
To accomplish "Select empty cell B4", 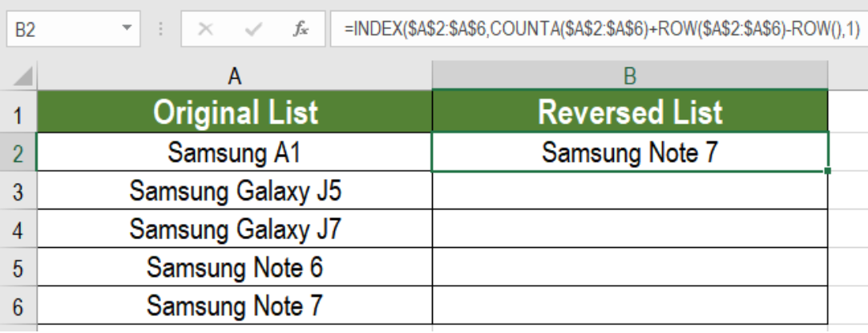I will tap(630, 228).
